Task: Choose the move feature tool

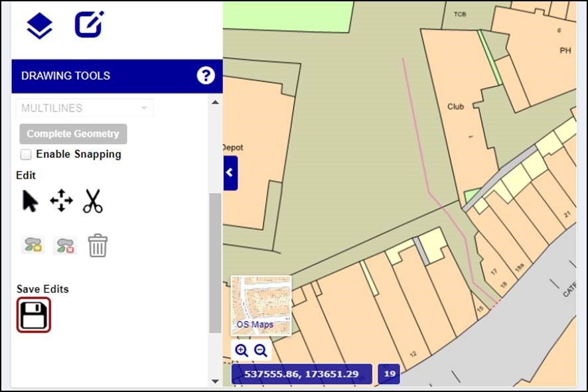Action: (x=61, y=200)
